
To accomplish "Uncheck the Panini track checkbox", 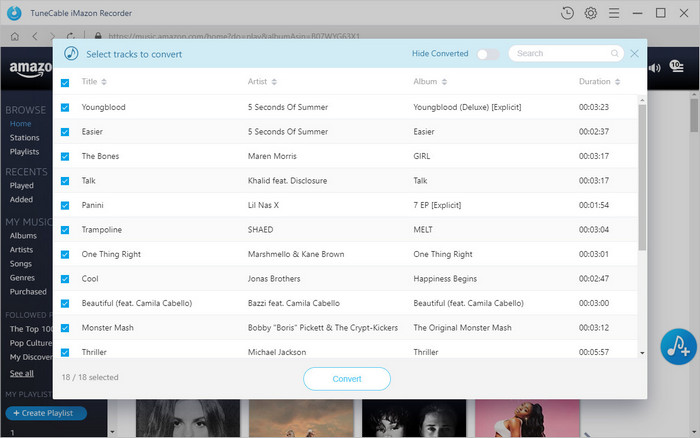I will [x=65, y=206].
